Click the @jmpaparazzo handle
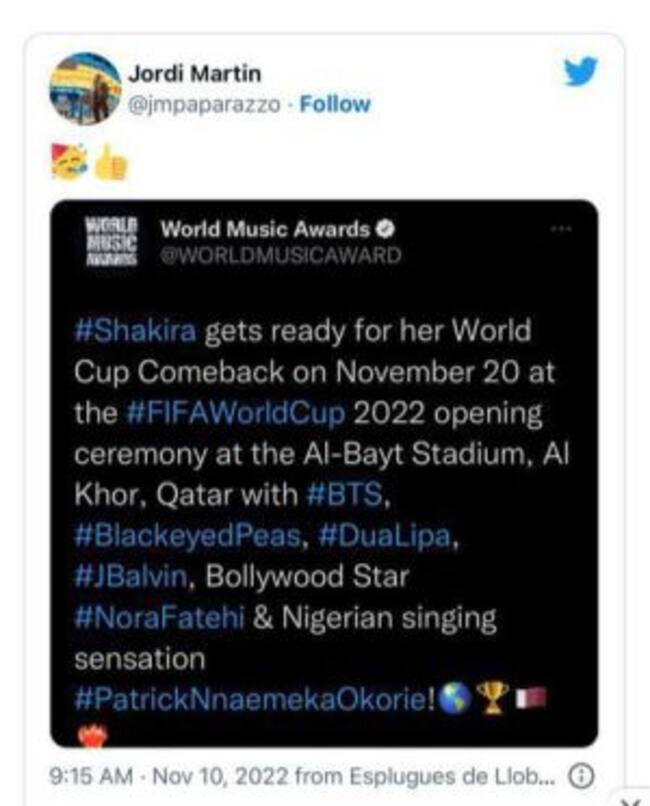The image size is (650, 806). point(204,104)
